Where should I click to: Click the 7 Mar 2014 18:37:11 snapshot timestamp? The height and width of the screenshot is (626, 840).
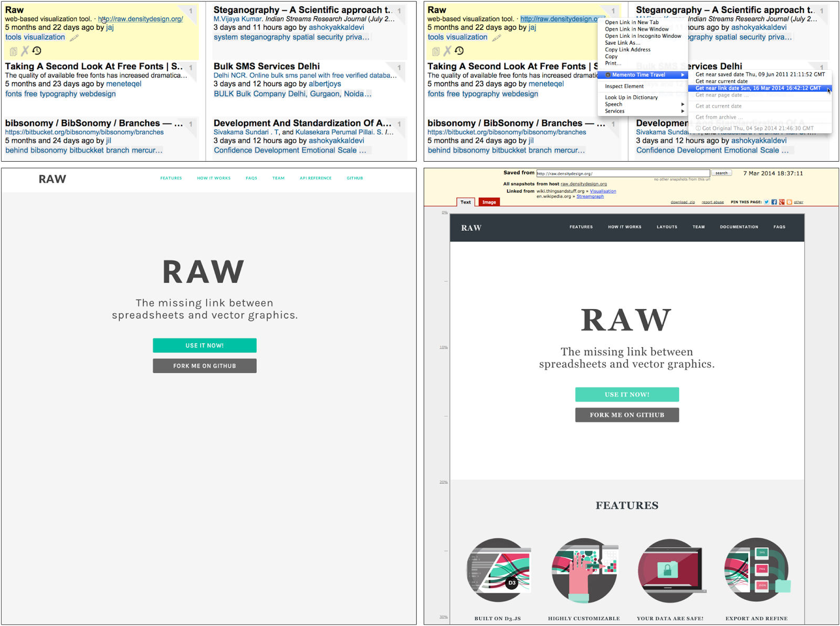(773, 173)
